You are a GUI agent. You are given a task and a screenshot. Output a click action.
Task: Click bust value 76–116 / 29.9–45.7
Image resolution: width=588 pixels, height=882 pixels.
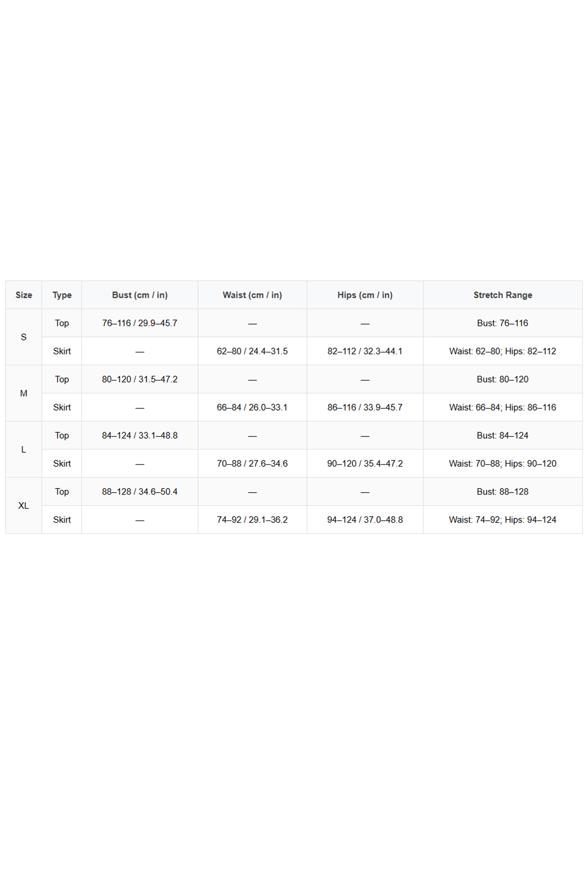(x=139, y=323)
